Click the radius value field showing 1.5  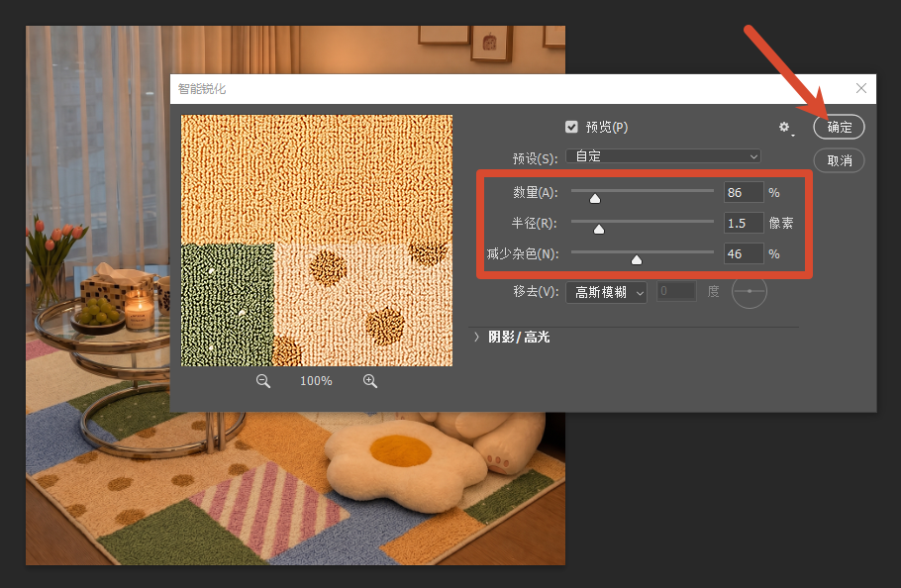[x=744, y=223]
